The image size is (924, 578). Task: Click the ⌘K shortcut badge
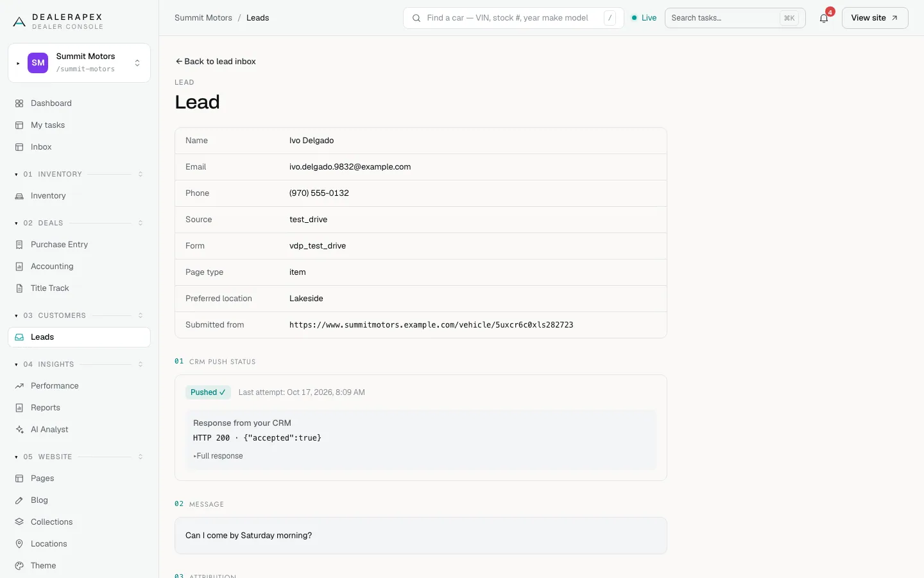(x=789, y=18)
